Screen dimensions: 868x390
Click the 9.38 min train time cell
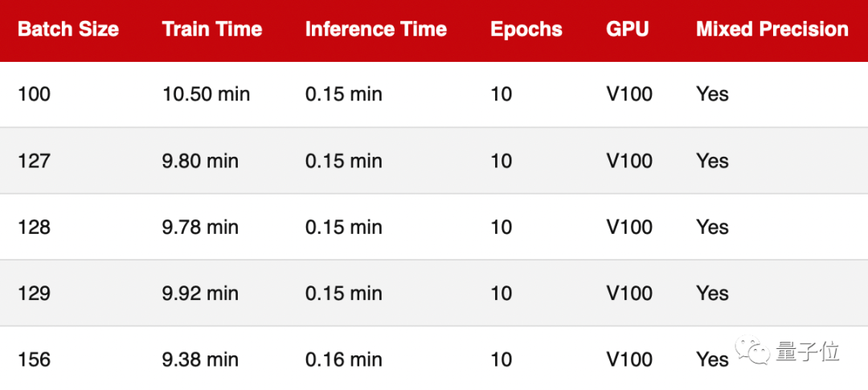click(200, 359)
